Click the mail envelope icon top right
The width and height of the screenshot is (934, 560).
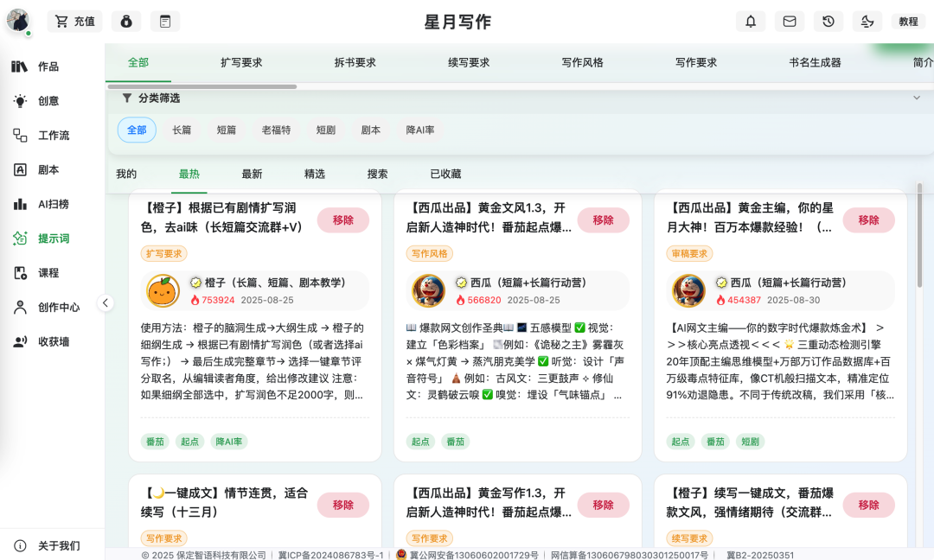(789, 22)
